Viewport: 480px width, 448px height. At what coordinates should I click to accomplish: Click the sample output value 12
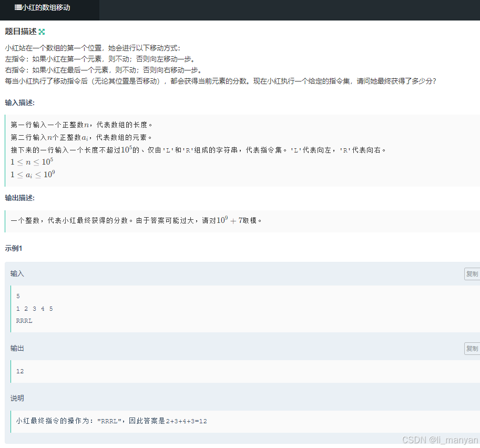(x=20, y=371)
